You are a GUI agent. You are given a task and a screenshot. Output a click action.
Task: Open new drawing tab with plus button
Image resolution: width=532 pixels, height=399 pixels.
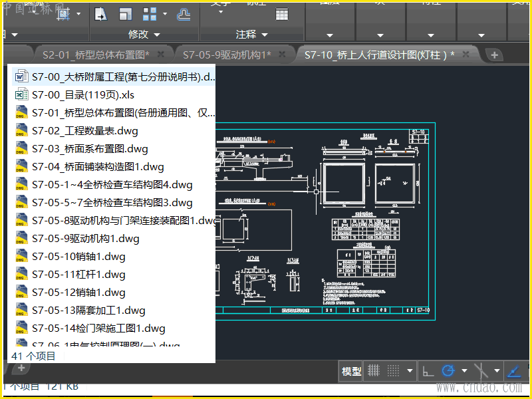[494, 55]
